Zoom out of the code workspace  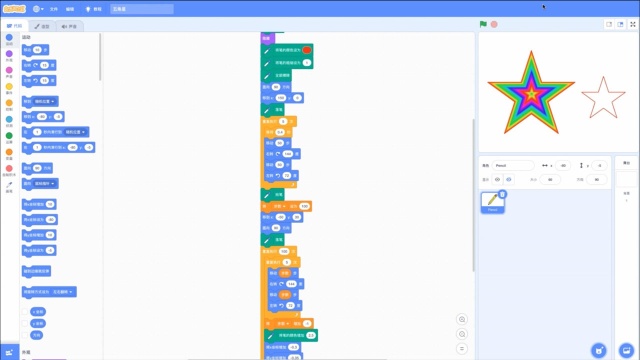tap(462, 334)
